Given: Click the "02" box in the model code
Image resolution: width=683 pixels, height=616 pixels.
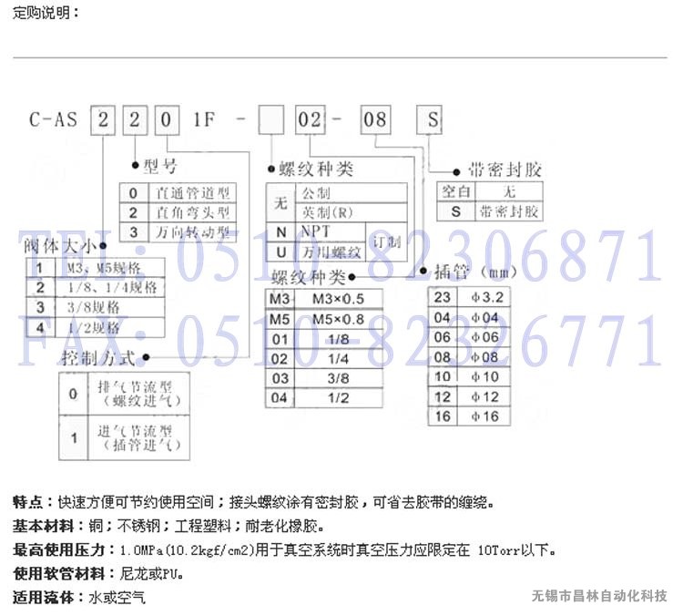Looking at the screenshot, I should 307,118.
